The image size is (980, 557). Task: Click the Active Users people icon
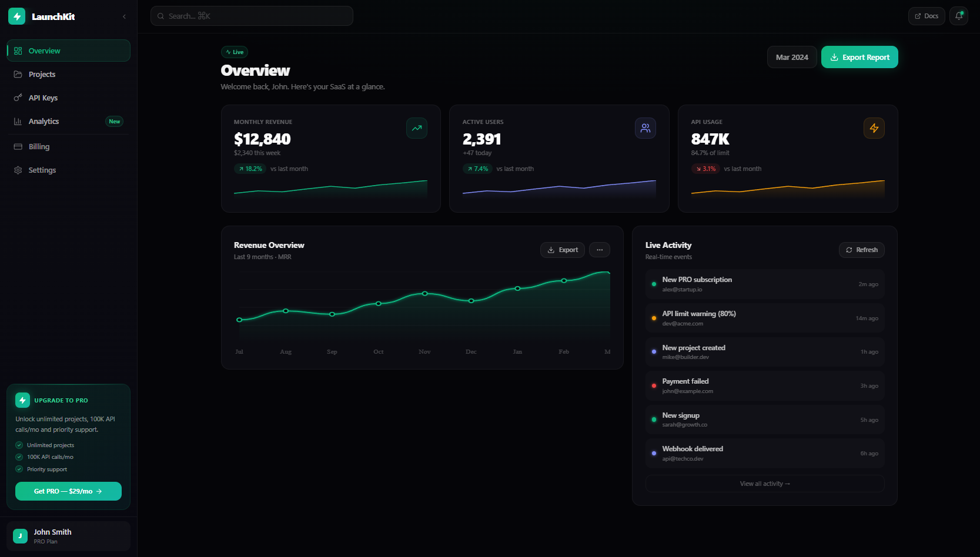(645, 128)
